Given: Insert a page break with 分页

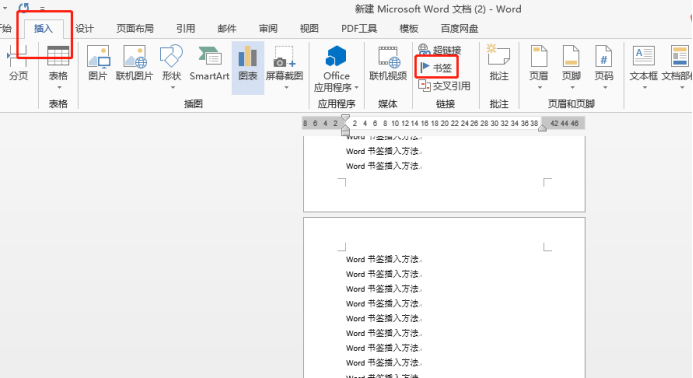Looking at the screenshot, I should (18, 64).
